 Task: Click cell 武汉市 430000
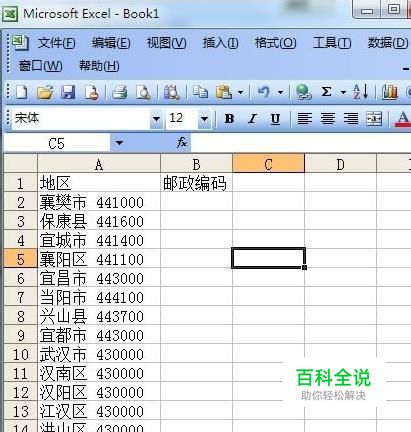tap(99, 354)
